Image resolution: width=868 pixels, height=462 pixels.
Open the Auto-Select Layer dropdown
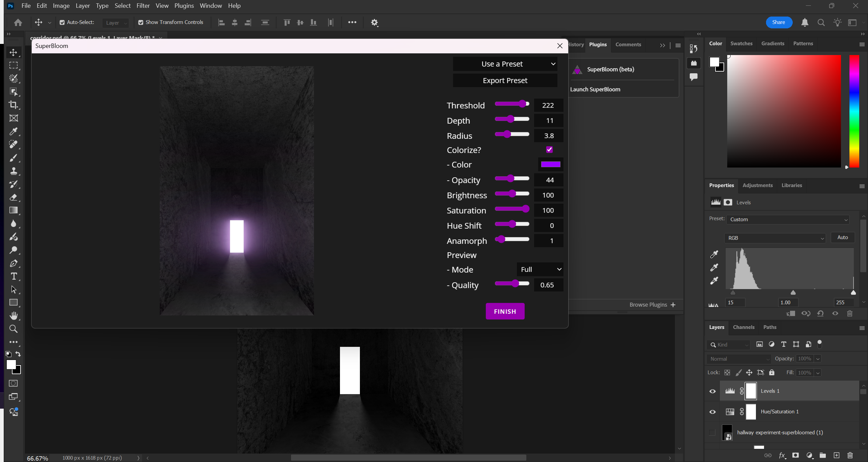coord(115,23)
